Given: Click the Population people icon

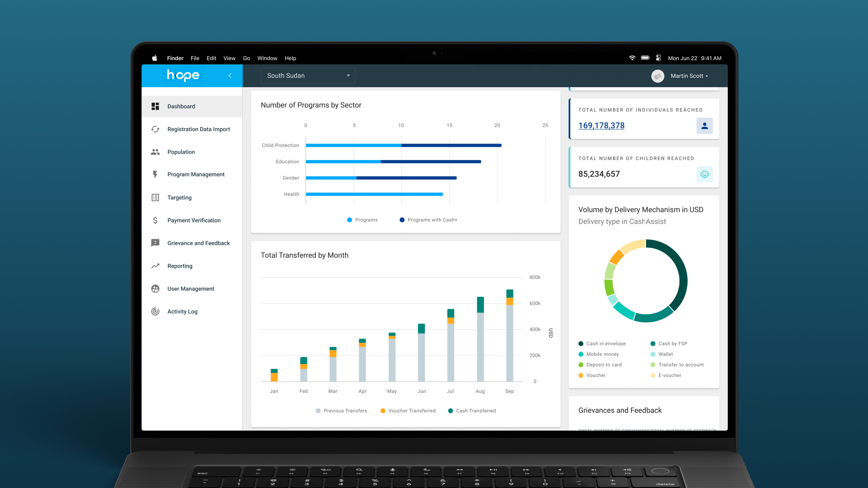Looking at the screenshot, I should (155, 152).
